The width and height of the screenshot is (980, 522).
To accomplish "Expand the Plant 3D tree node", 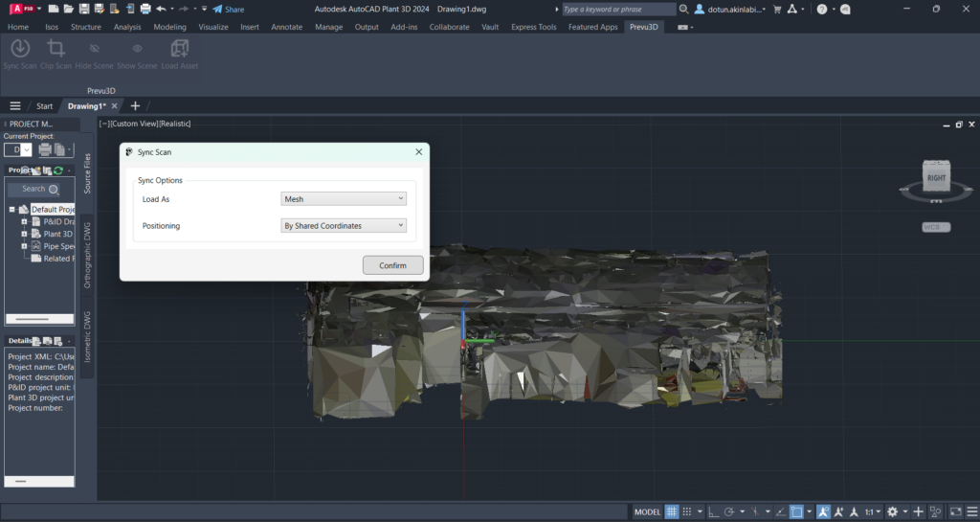I will pos(24,234).
